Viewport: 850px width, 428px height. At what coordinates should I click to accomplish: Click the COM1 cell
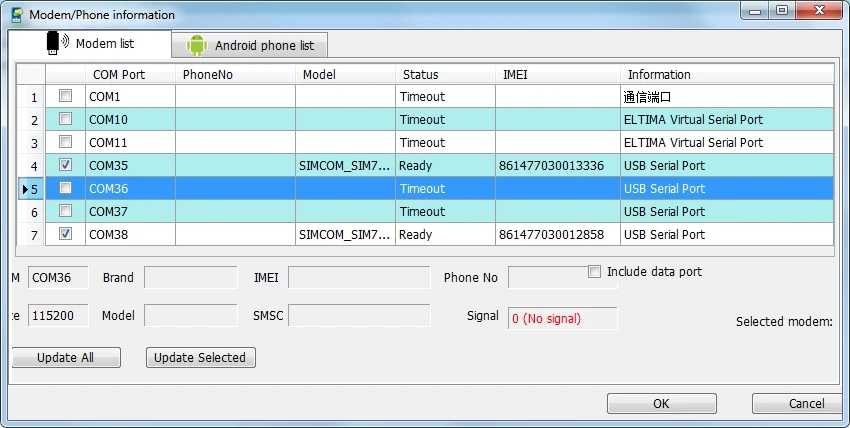(130, 96)
